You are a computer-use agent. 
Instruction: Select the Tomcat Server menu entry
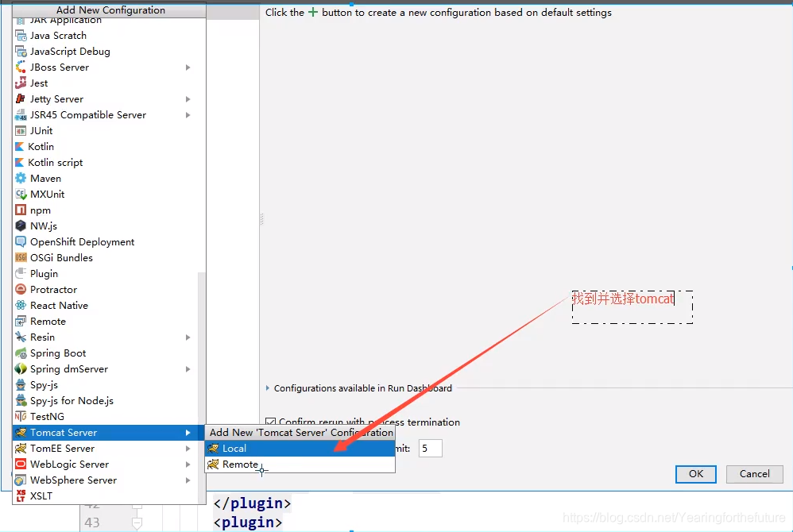pyautogui.click(x=109, y=433)
